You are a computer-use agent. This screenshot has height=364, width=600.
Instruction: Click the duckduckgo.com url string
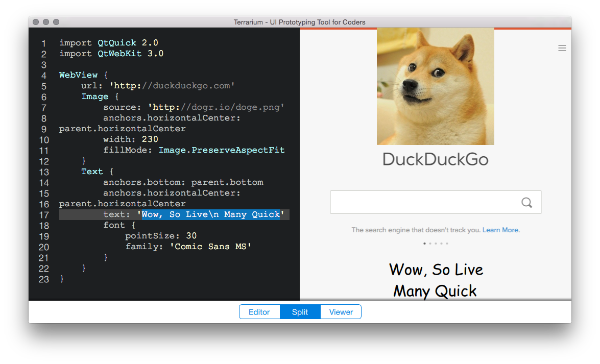(172, 86)
